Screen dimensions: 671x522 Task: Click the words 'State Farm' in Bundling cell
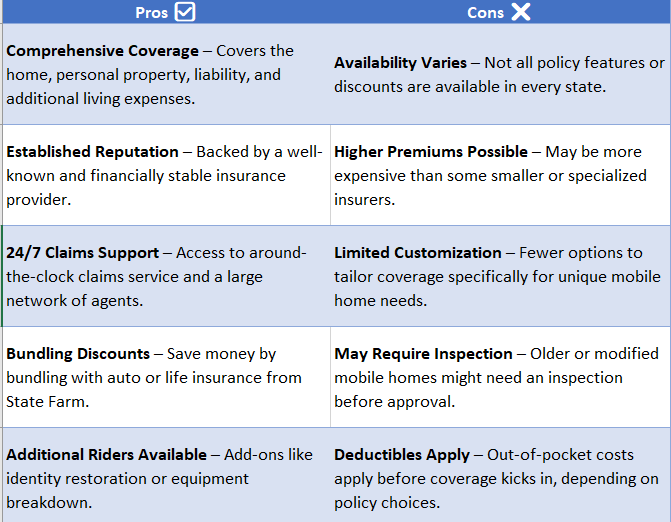pos(46,402)
